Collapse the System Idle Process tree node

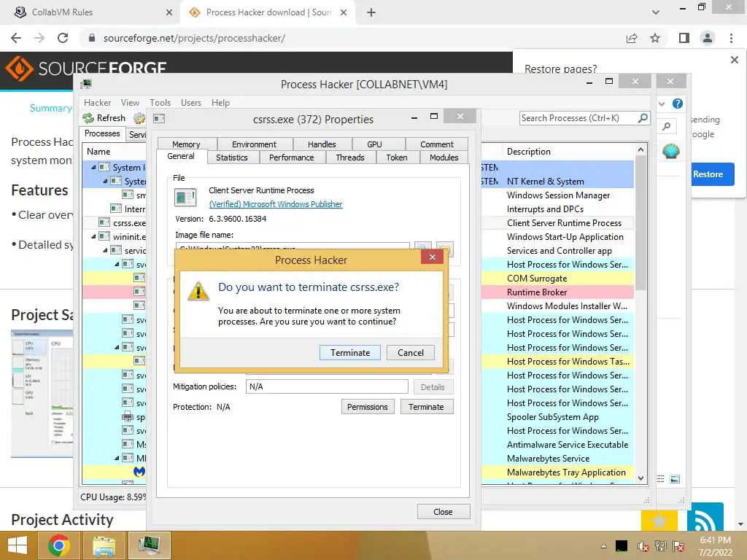(x=93, y=167)
